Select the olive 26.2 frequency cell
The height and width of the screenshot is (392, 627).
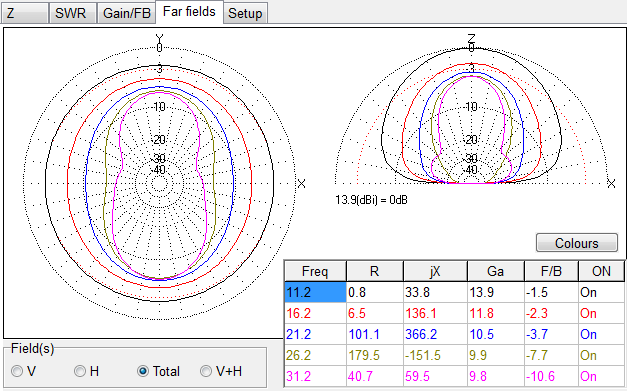pos(315,355)
